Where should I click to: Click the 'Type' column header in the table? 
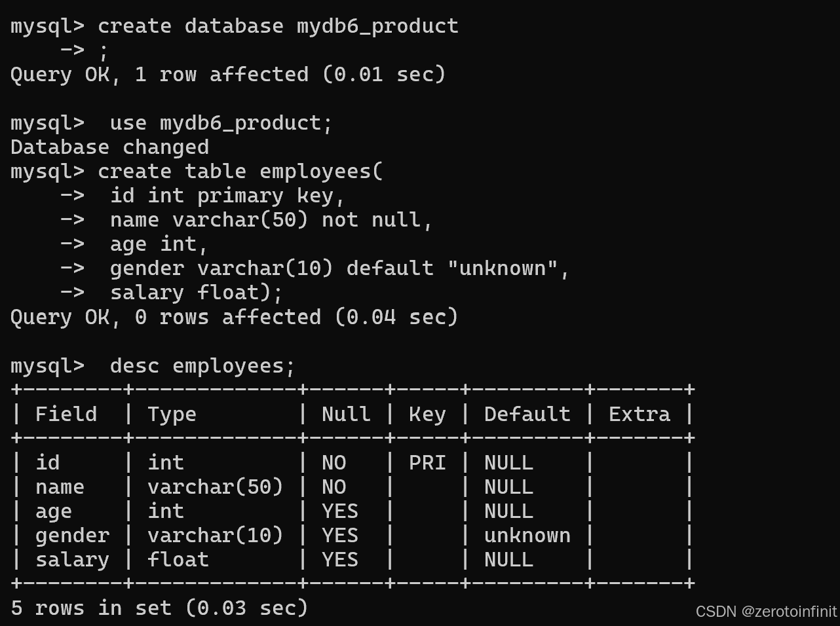point(172,414)
